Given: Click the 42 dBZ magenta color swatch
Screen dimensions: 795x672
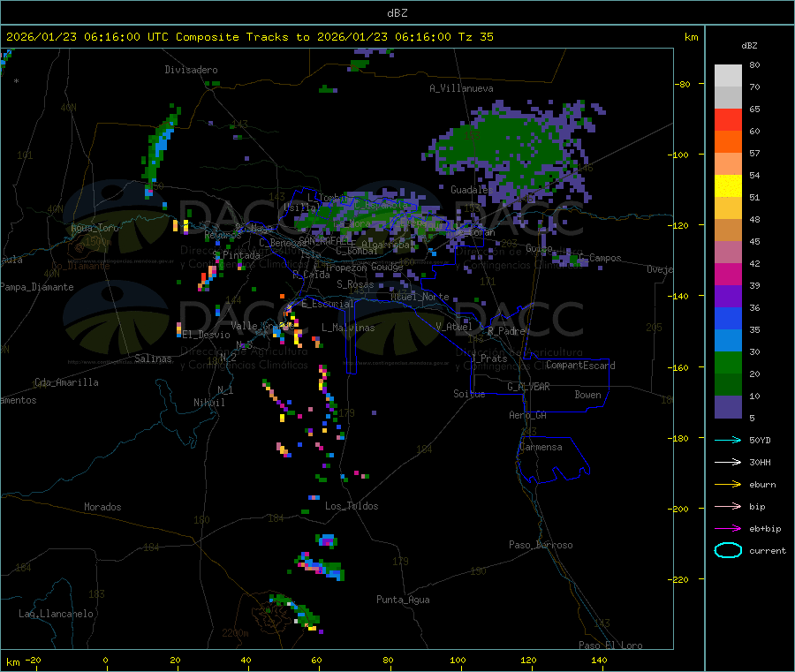Looking at the screenshot, I should pyautogui.click(x=728, y=274).
